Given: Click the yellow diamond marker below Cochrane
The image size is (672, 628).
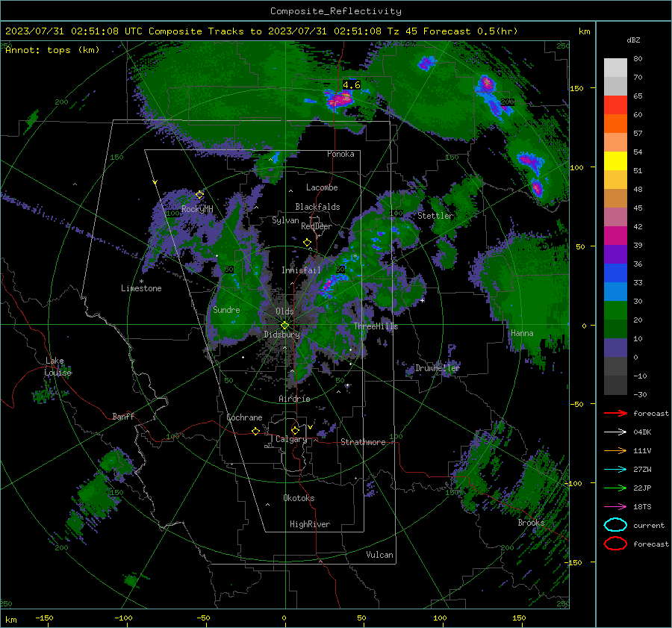Looking at the screenshot, I should pos(256,431).
